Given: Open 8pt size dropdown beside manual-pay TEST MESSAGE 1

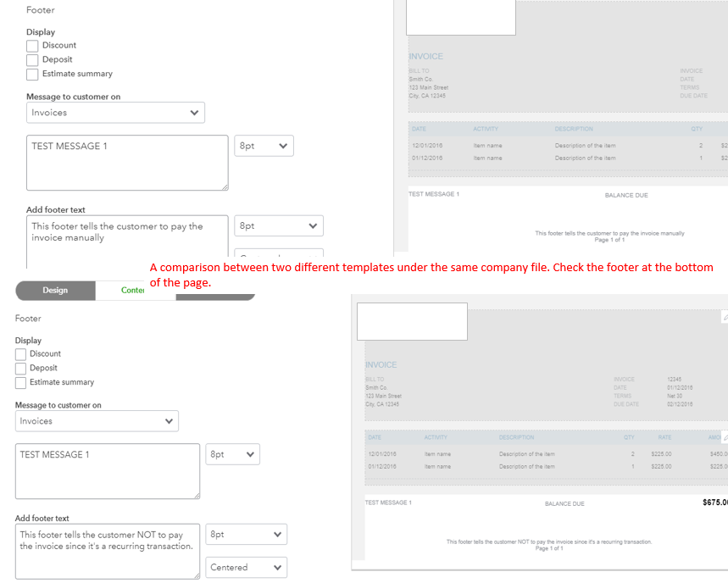Looking at the screenshot, I should point(264,146).
